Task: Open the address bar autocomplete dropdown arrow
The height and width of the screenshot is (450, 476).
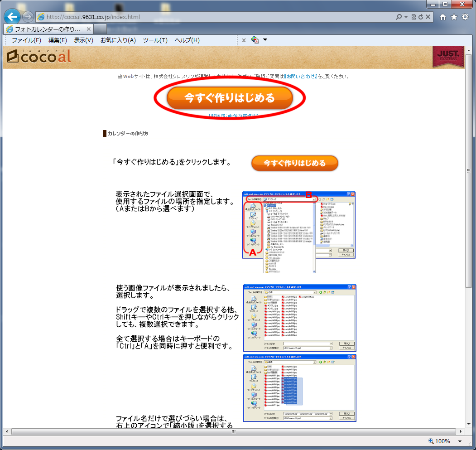Action: [406, 17]
